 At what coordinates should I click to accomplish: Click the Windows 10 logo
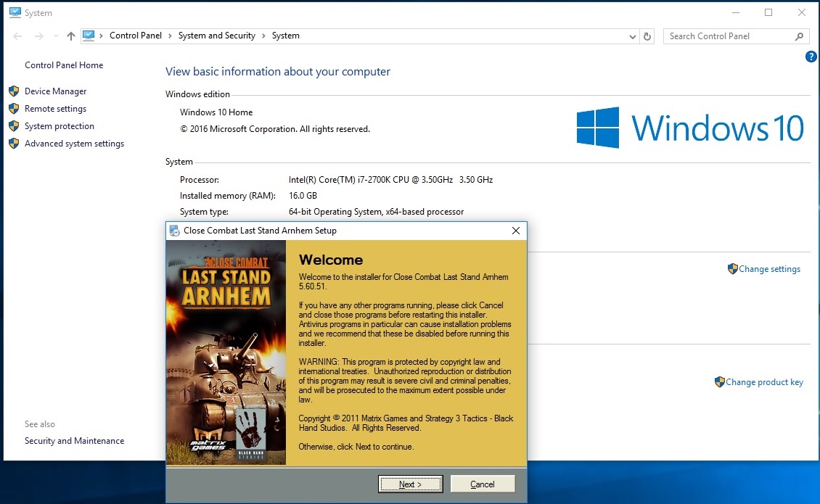[x=690, y=128]
